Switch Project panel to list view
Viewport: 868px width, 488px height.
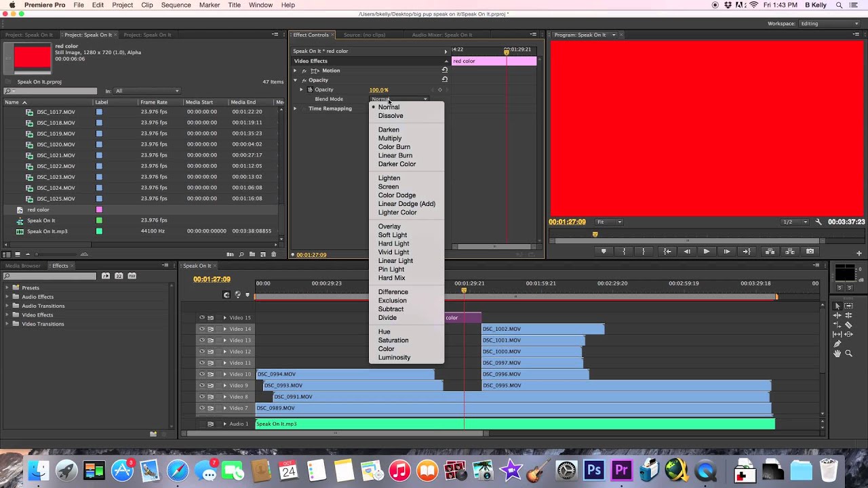[x=7, y=254]
